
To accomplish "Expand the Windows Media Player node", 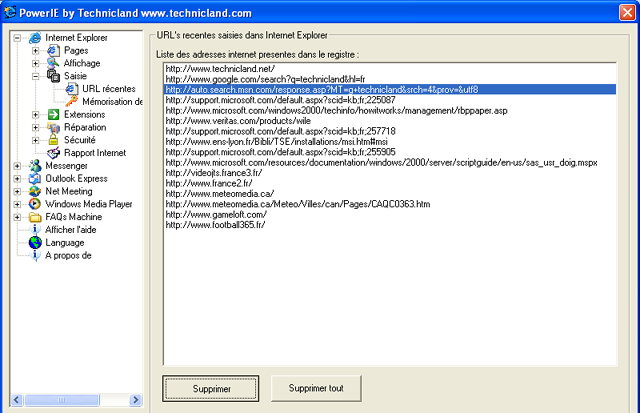I will click(x=17, y=204).
